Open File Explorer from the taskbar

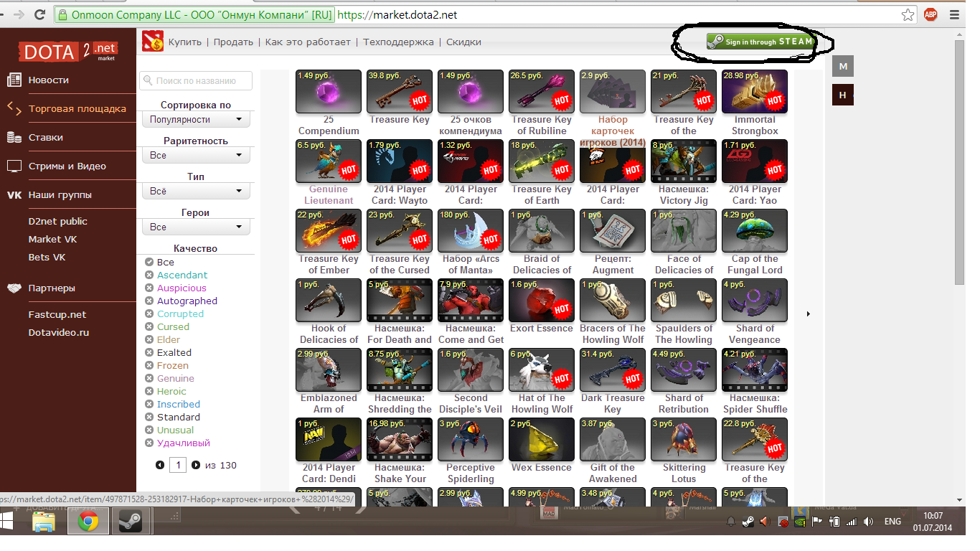tap(44, 522)
